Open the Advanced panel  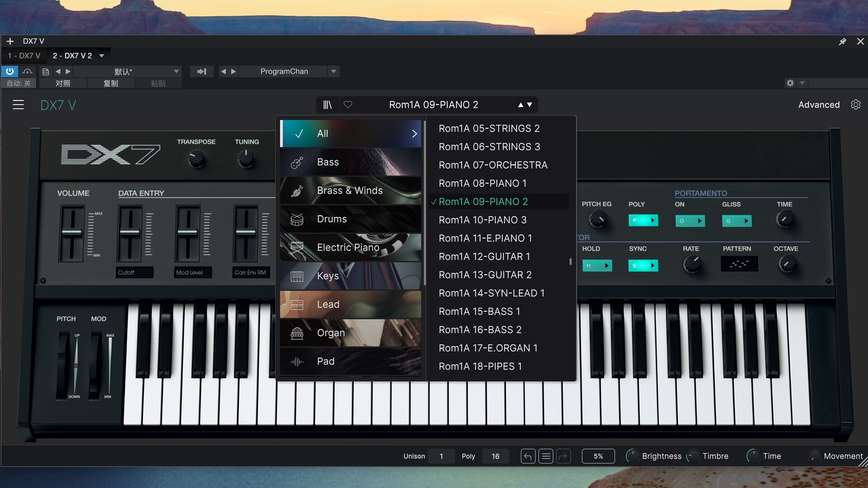click(819, 104)
